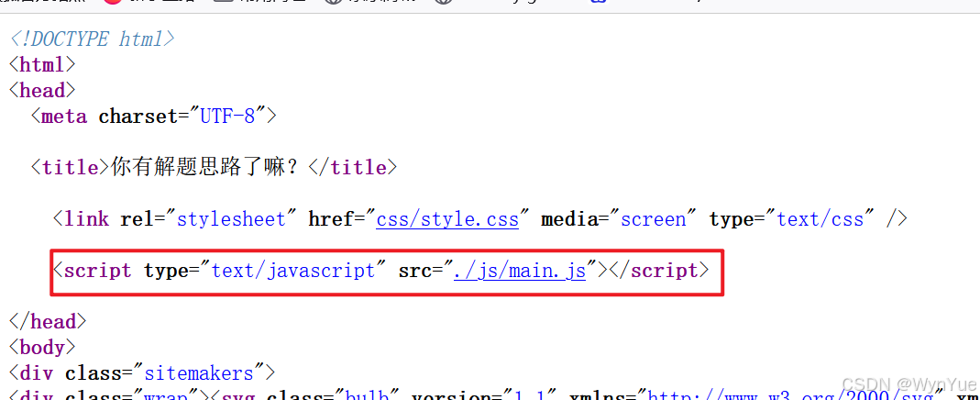Click the opening <html> tag
The width and height of the screenshot is (980, 400).
pyautogui.click(x=42, y=64)
